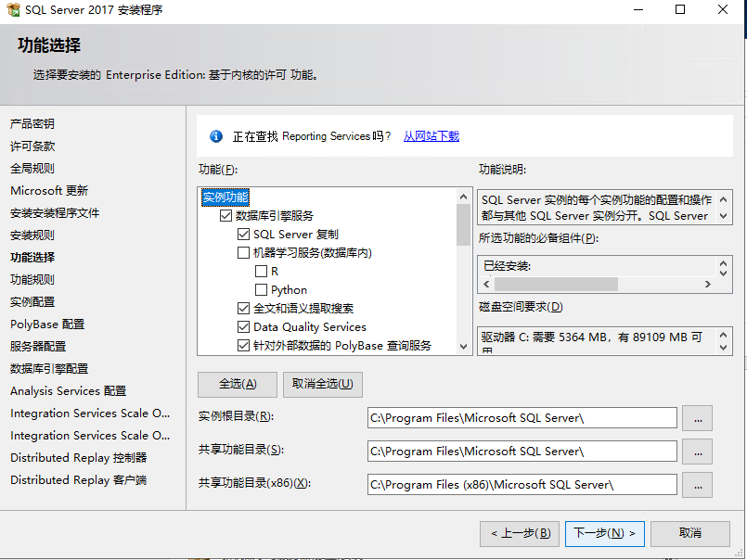The width and height of the screenshot is (747, 560).
Task: Click the 实例根目录 input field
Action: 520,418
